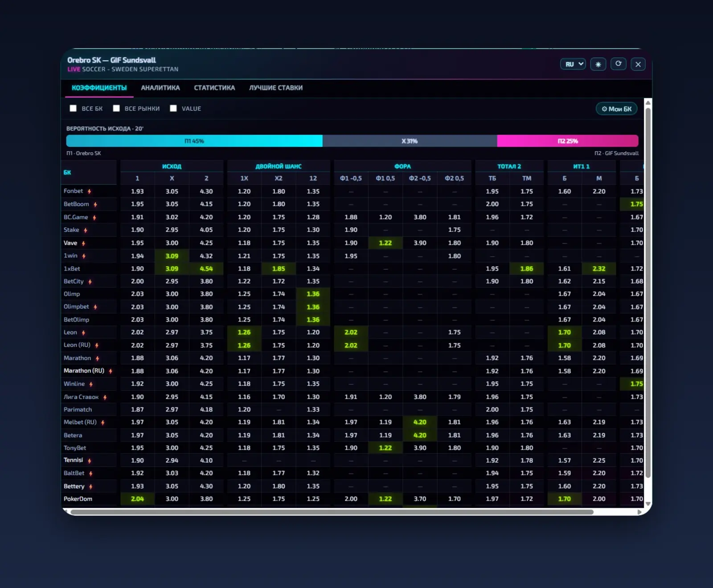This screenshot has height=588, width=713.
Task: Click TonyBet bookmaker name
Action: tap(75, 448)
